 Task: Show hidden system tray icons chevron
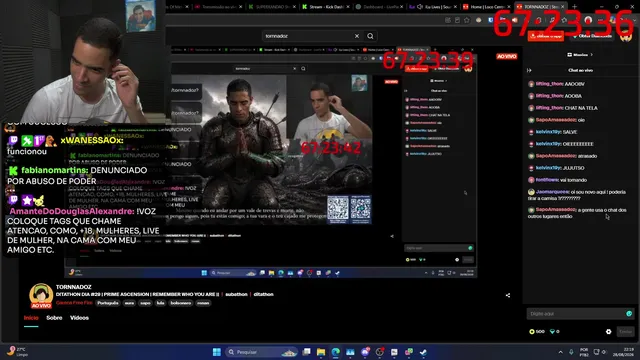560,352
